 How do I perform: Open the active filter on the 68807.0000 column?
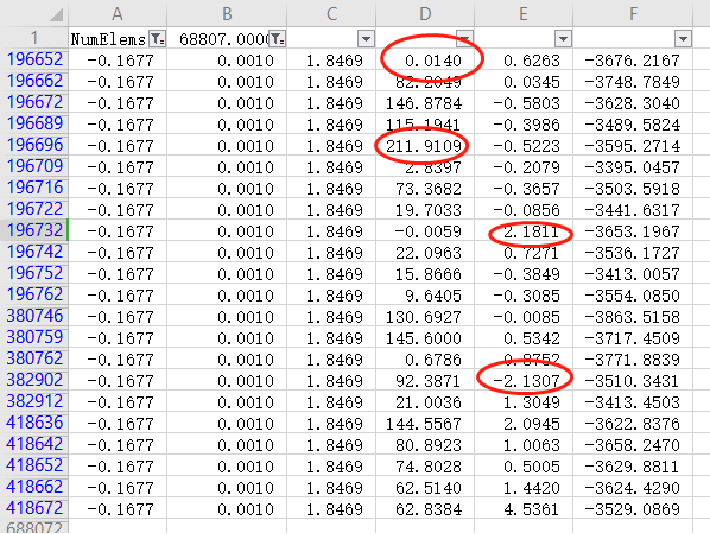(277, 39)
